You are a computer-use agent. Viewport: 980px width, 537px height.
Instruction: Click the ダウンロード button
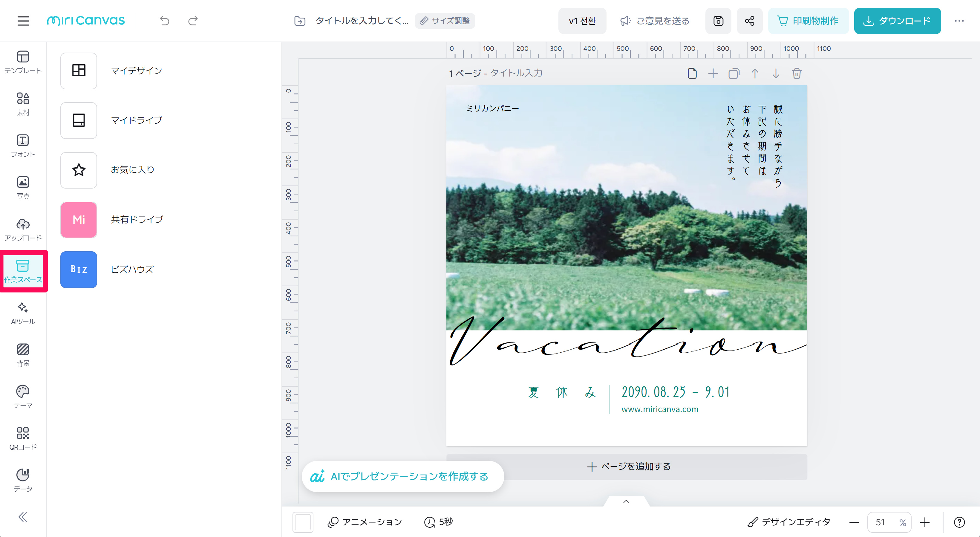[897, 21]
